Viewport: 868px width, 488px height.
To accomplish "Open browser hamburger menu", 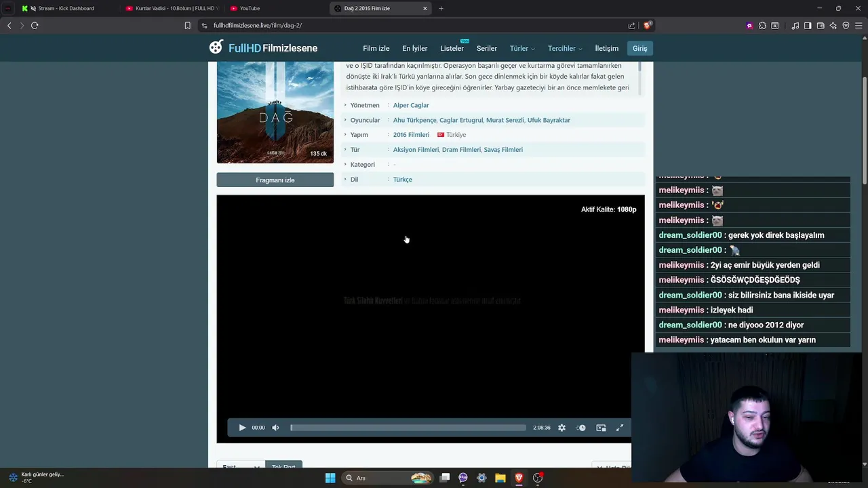I will click(x=859, y=26).
